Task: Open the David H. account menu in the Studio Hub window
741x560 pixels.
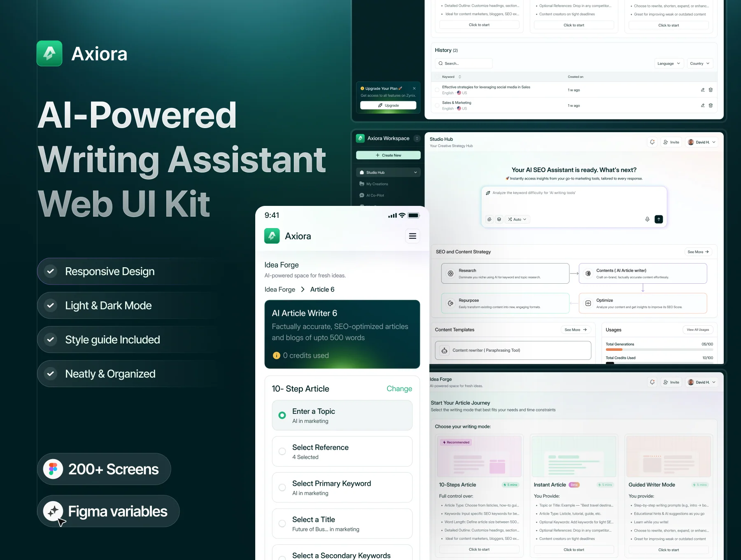Action: click(x=702, y=142)
